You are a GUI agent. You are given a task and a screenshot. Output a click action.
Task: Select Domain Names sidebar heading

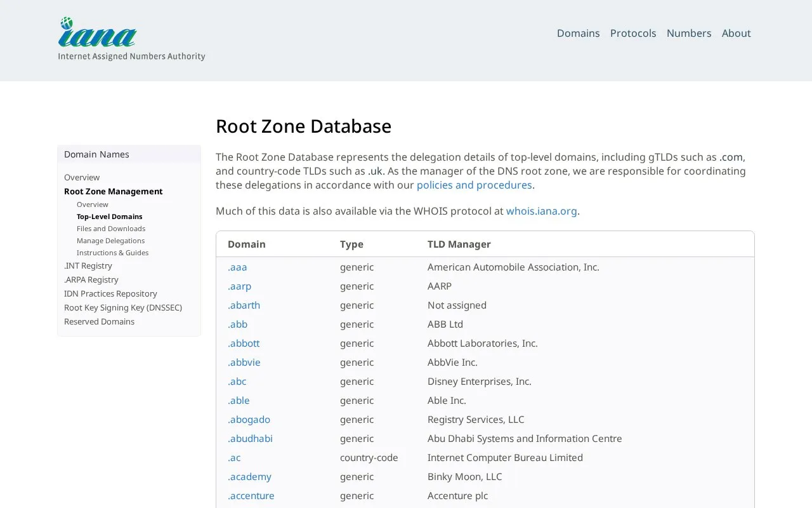click(96, 154)
